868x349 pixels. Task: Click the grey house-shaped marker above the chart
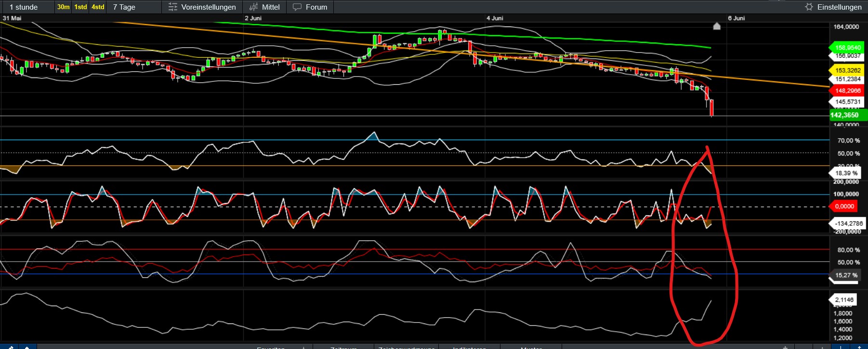(717, 26)
